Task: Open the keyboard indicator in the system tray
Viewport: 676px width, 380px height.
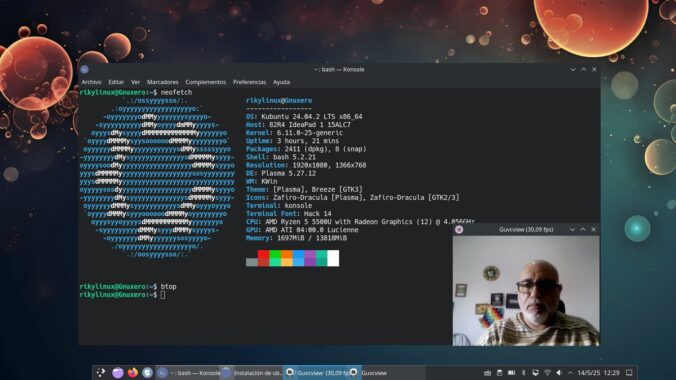Action: (x=488, y=373)
